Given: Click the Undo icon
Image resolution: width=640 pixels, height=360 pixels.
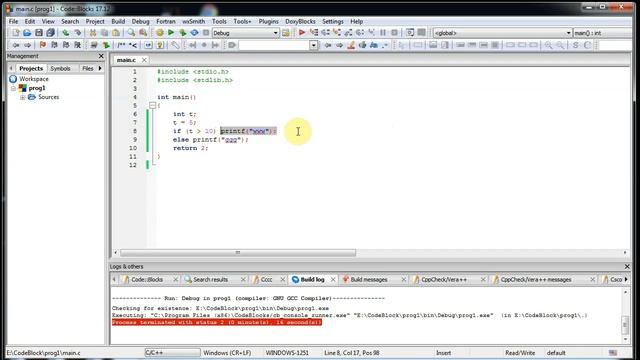Looking at the screenshot, I should [x=65, y=33].
